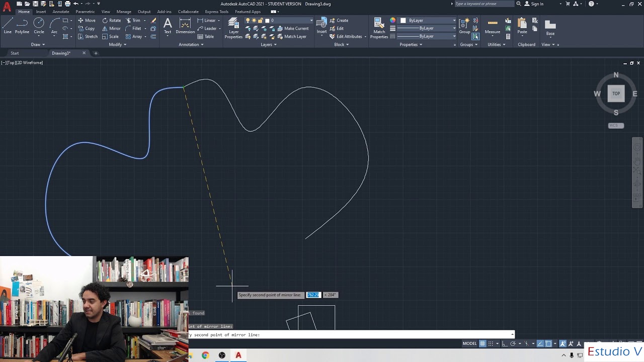Open the Manage ribbon tab
This screenshot has width=644, height=362.
pyautogui.click(x=124, y=12)
